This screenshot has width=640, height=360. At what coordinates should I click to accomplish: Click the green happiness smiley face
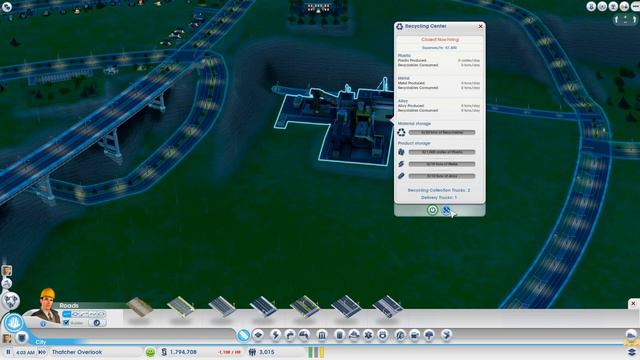(150, 352)
